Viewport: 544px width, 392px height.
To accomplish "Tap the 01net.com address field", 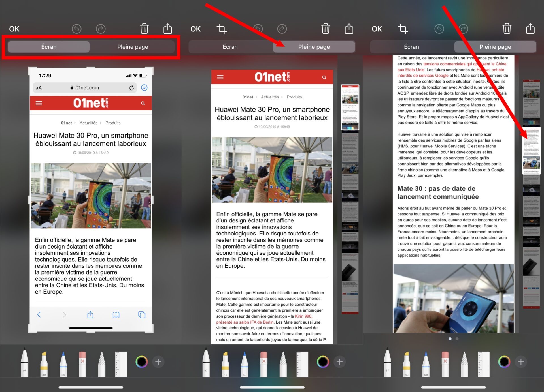I will 85,88.
